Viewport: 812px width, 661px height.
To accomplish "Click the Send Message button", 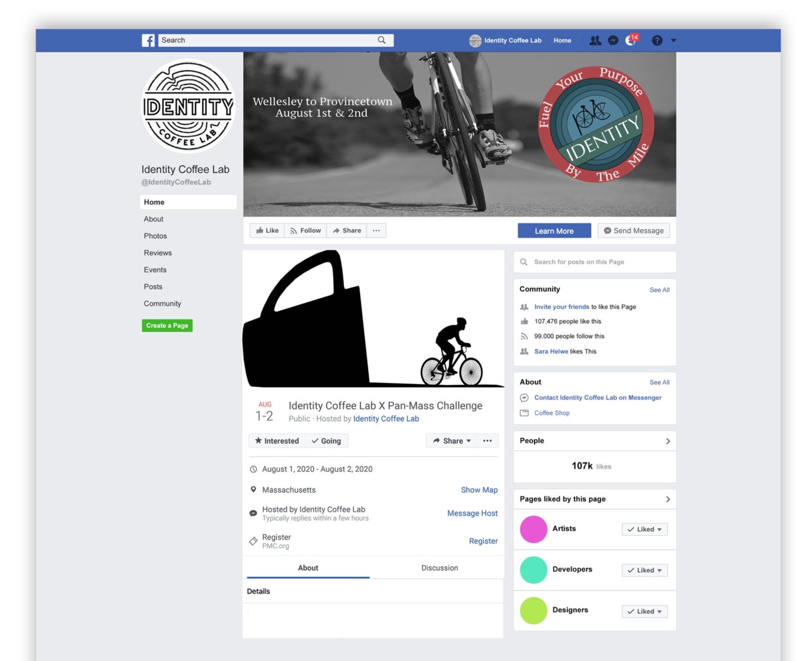I will pyautogui.click(x=634, y=231).
